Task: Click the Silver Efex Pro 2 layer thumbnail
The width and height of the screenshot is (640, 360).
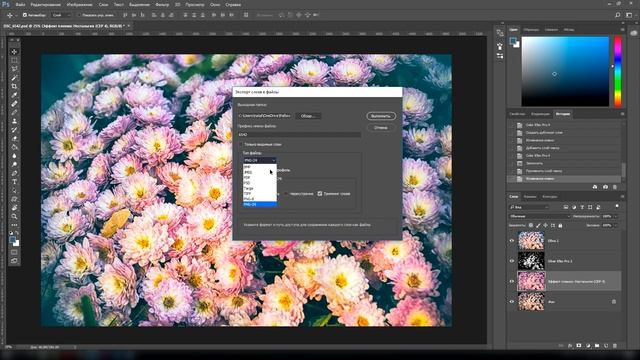Action: [531, 261]
